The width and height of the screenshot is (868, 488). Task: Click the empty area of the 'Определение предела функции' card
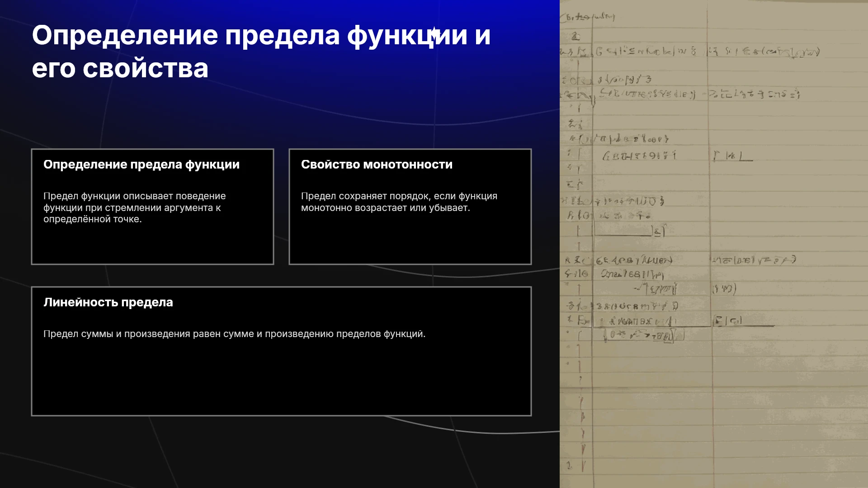[152, 246]
